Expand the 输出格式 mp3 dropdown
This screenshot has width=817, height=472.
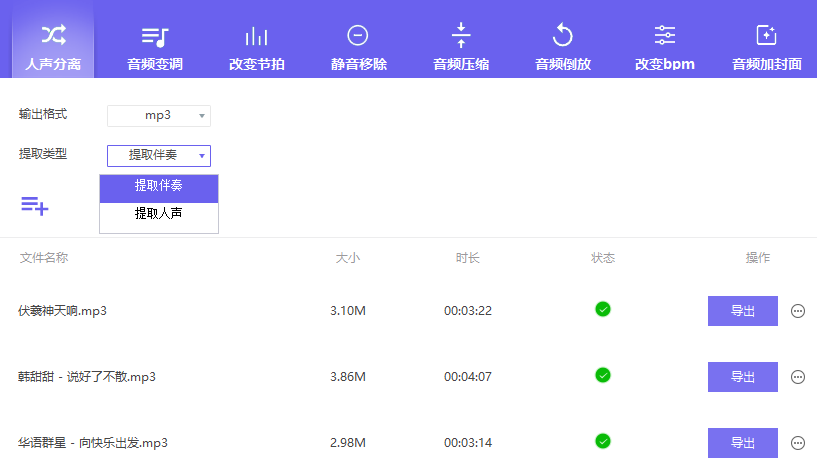pos(159,116)
